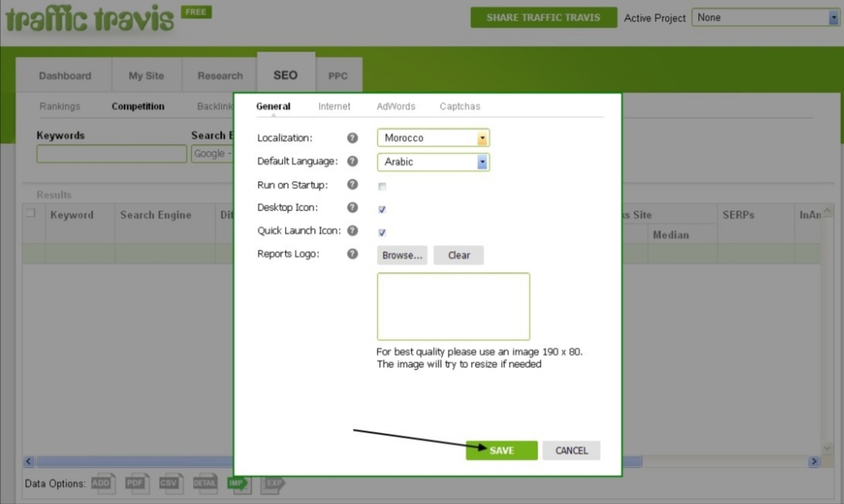The width and height of the screenshot is (844, 504).
Task: Select the Backlinks sub-tab
Action: click(x=215, y=107)
